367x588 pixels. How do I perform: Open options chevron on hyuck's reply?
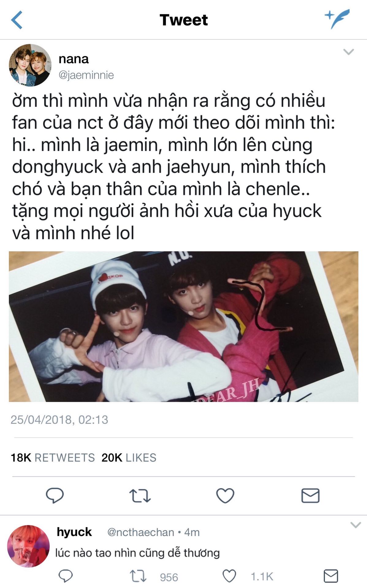point(355,525)
